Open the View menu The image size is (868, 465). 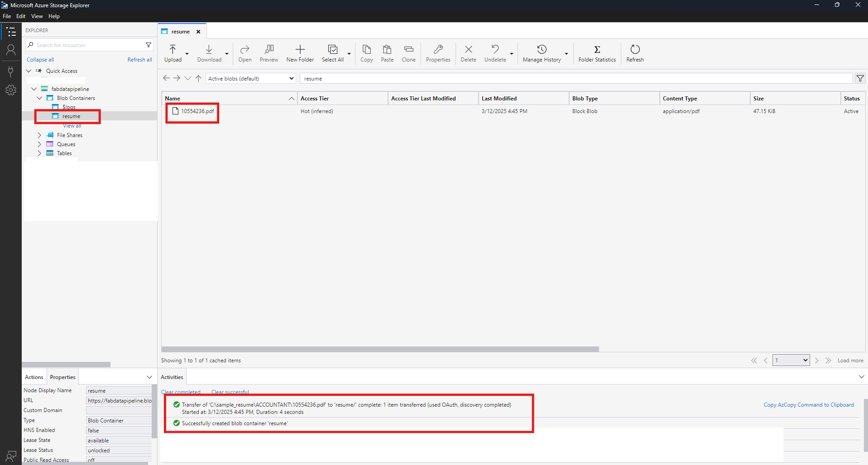click(x=37, y=16)
